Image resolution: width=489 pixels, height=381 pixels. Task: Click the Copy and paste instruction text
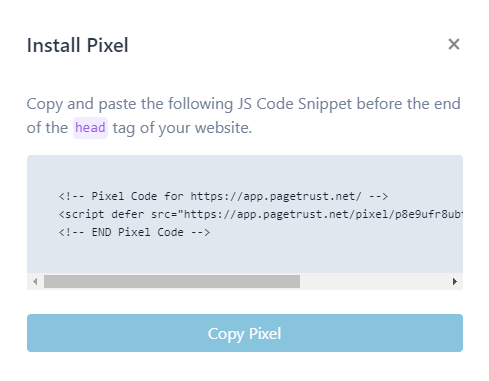[x=244, y=116]
